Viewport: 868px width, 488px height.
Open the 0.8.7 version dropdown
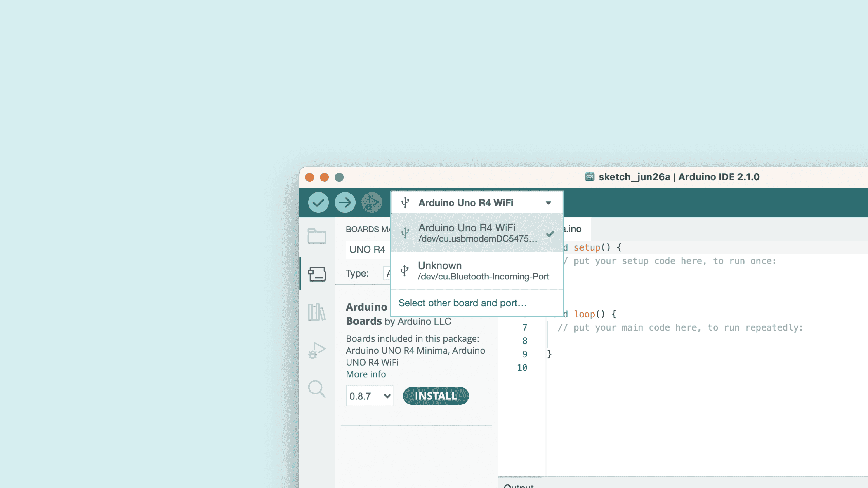pos(370,396)
